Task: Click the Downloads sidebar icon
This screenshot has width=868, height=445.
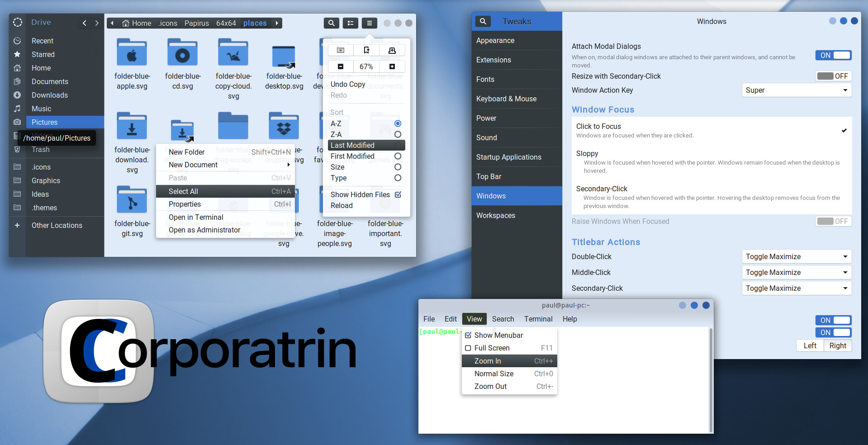Action: pos(17,95)
